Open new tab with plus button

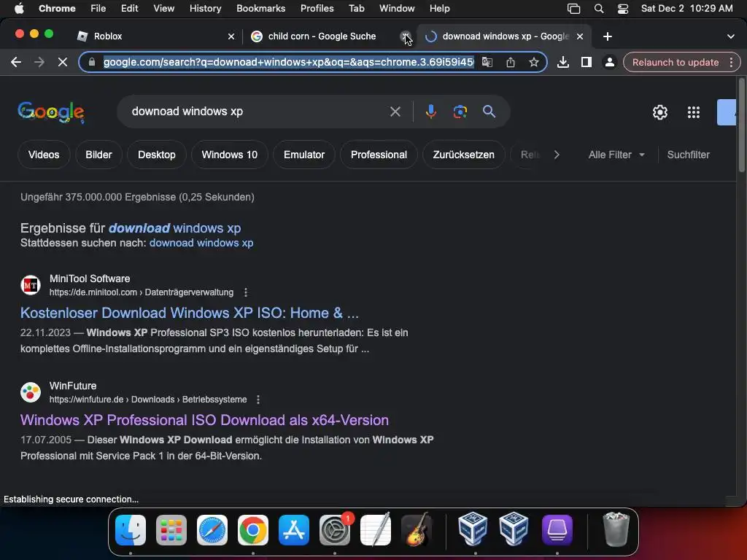pos(608,36)
